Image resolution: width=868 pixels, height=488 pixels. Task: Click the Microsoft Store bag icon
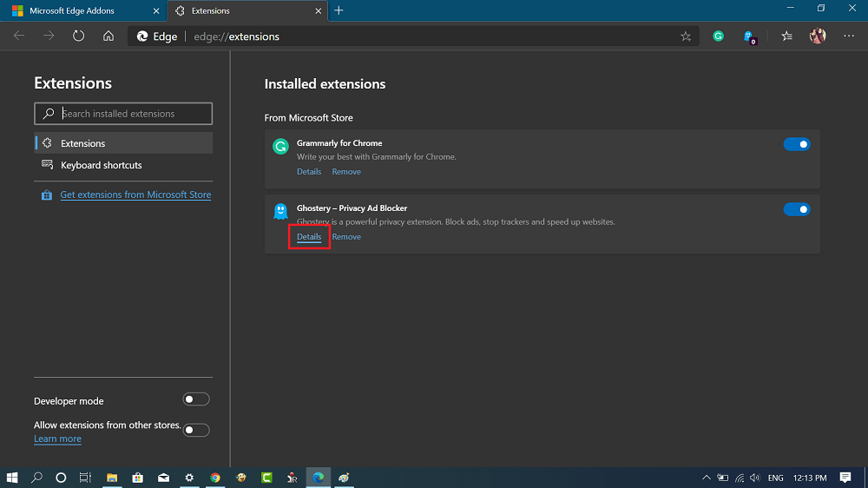coord(47,195)
